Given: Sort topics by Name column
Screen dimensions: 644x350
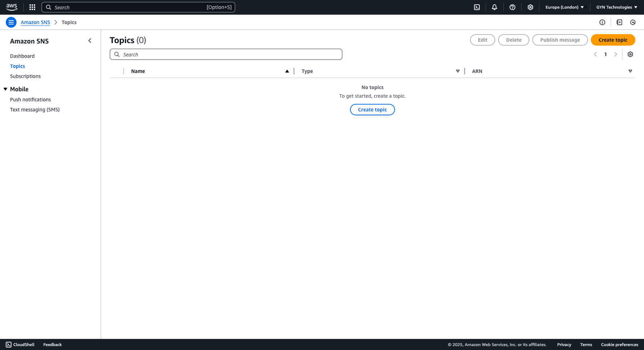Looking at the screenshot, I should point(138,71).
